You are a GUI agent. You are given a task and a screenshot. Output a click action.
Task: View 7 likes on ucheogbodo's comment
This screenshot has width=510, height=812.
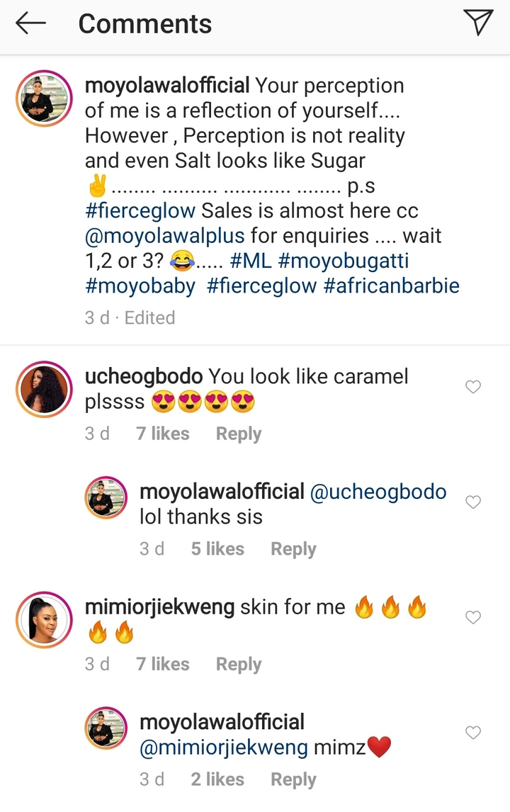[163, 434]
